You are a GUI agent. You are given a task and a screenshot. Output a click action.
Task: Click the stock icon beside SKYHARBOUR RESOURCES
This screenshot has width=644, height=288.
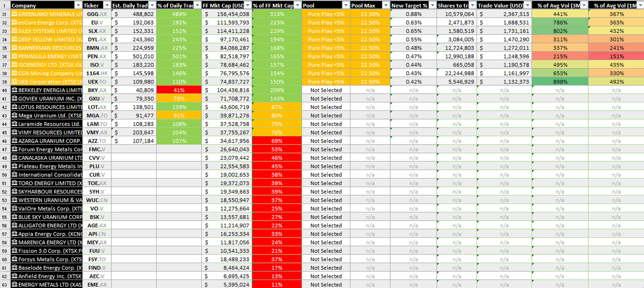[14, 192]
